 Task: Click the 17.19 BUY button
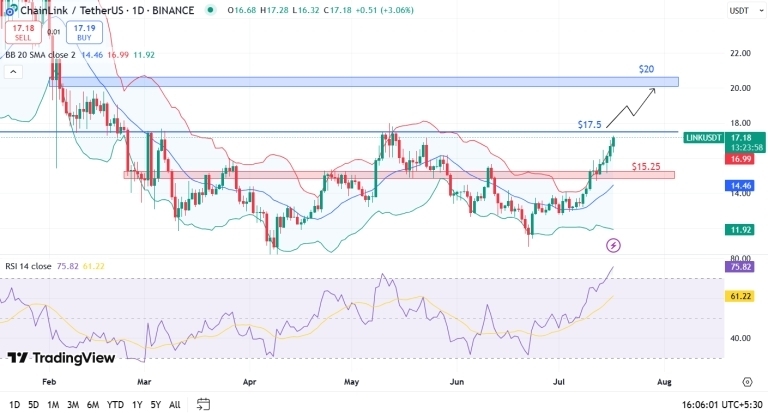[x=84, y=32]
